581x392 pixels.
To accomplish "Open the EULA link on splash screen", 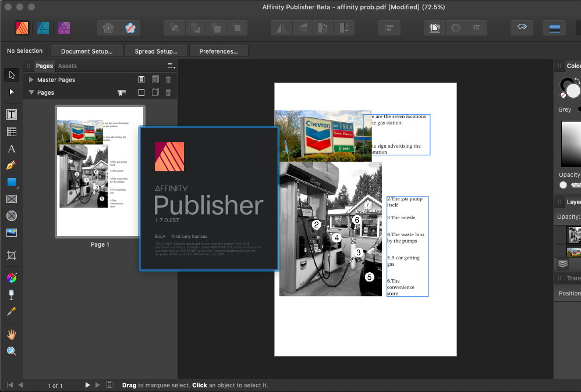I will coord(160,236).
